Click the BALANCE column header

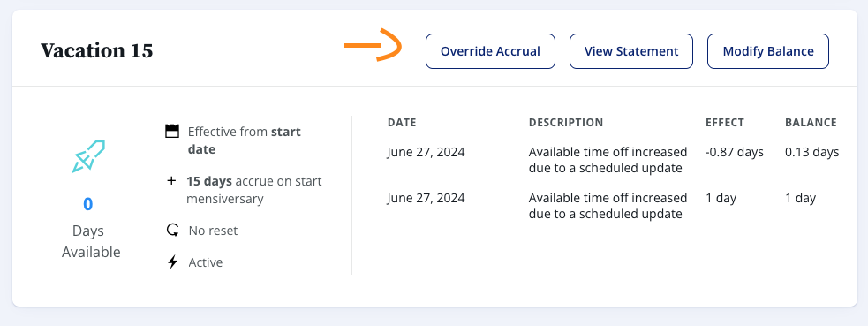[811, 122]
